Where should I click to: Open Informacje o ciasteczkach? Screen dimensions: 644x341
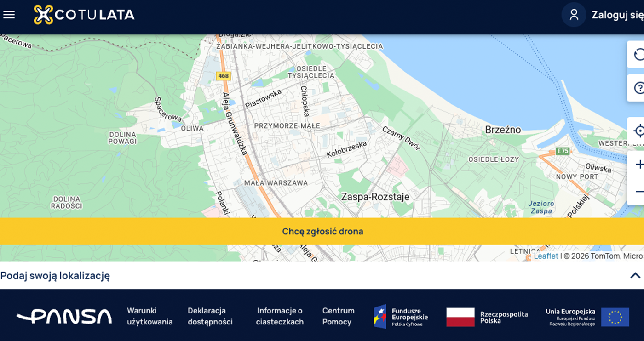(x=280, y=316)
